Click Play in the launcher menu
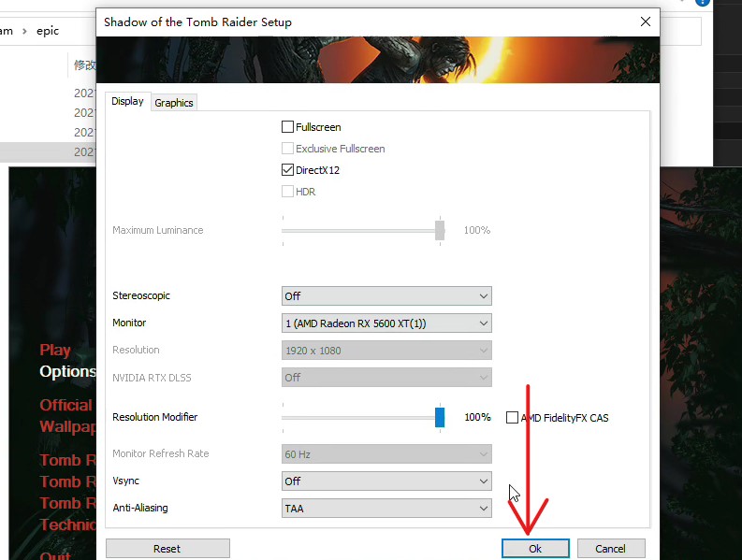 click(x=55, y=350)
